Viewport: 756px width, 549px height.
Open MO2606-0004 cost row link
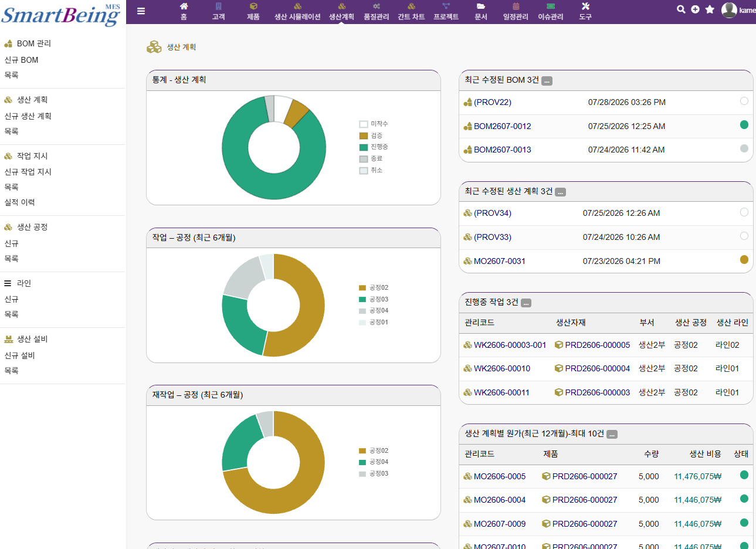[x=500, y=500]
